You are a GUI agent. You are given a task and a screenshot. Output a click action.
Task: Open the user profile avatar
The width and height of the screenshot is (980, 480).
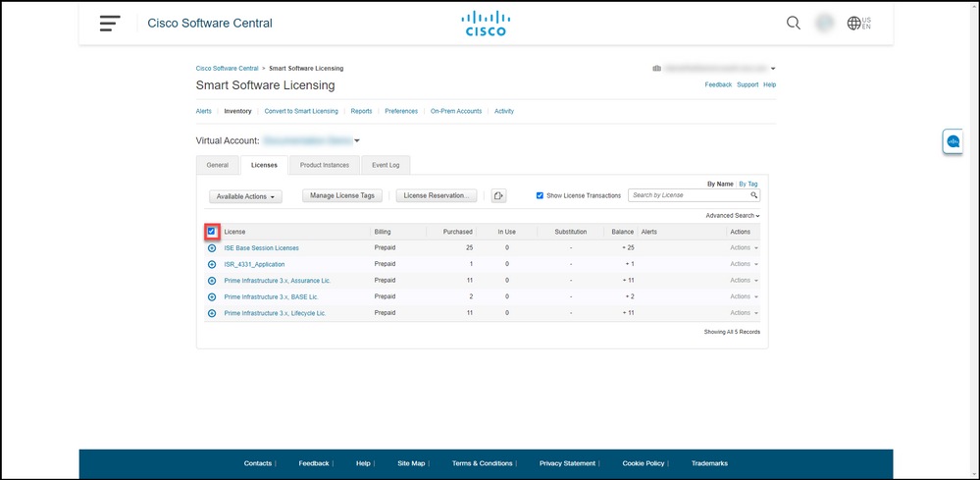pos(826,24)
